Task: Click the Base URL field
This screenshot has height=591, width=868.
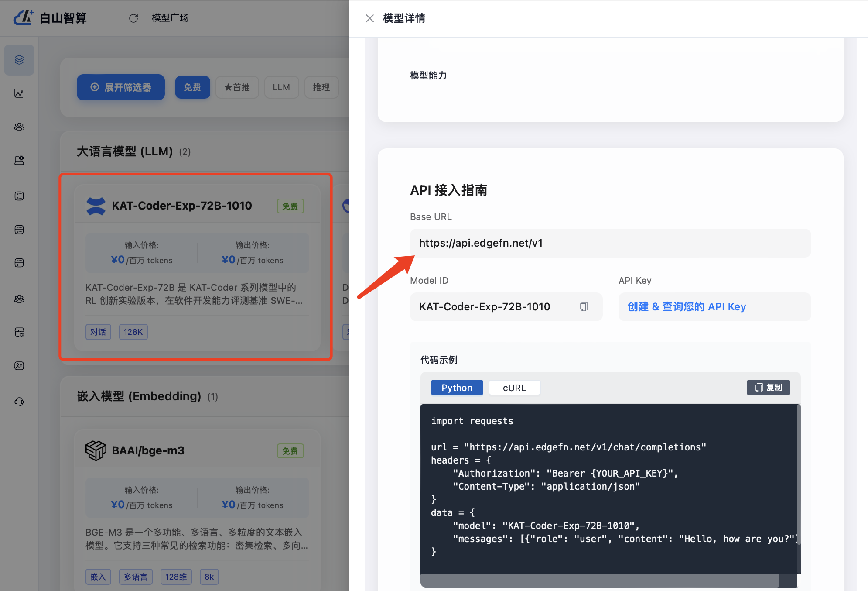Action: 610,243
